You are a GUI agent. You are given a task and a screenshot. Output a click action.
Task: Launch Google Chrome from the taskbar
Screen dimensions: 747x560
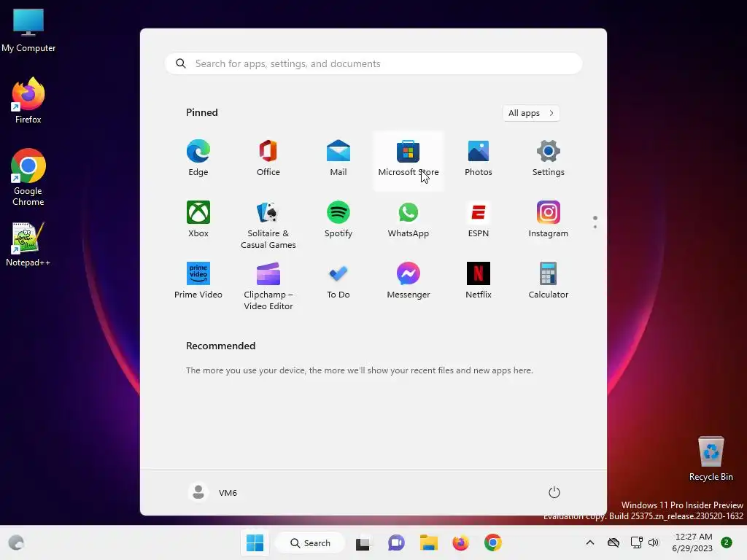(493, 542)
